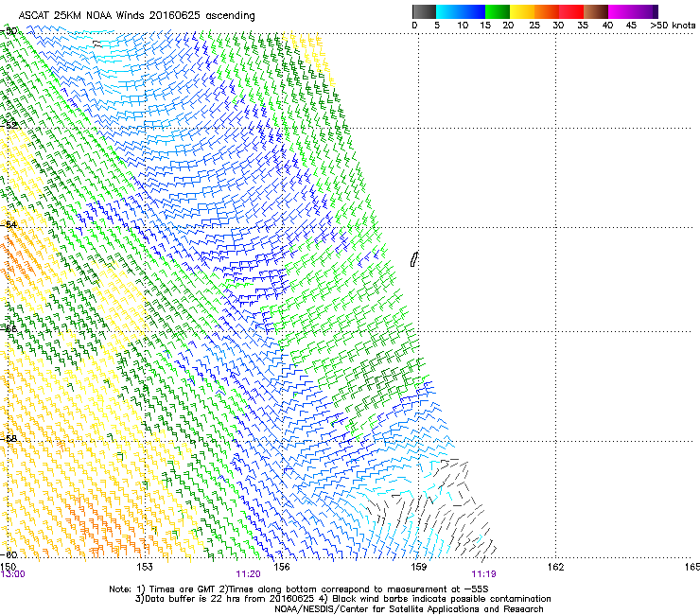Click the title 'ASCAT 25KM NOAA Winds 20160625 ascending'
This screenshot has width=700, height=615.
pos(136,15)
